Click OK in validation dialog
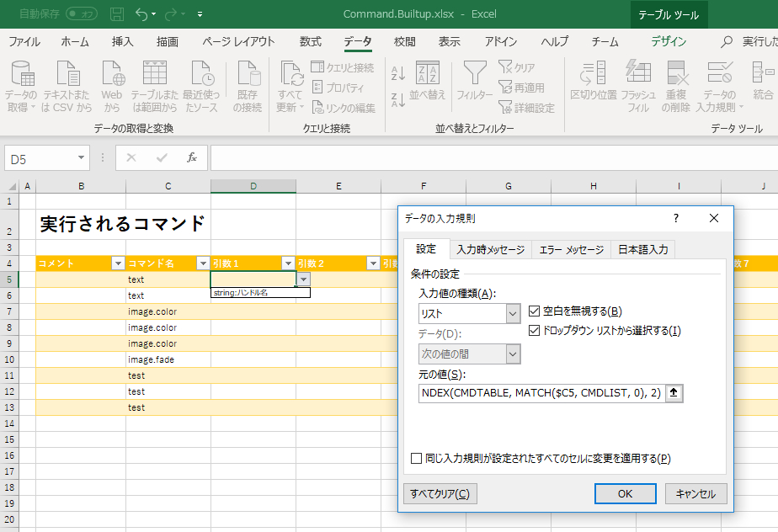 pos(625,494)
